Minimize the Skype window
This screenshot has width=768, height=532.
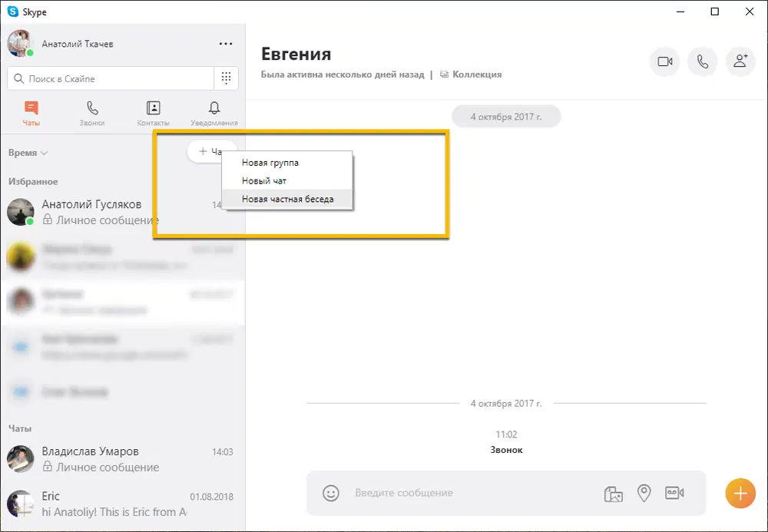coord(680,12)
